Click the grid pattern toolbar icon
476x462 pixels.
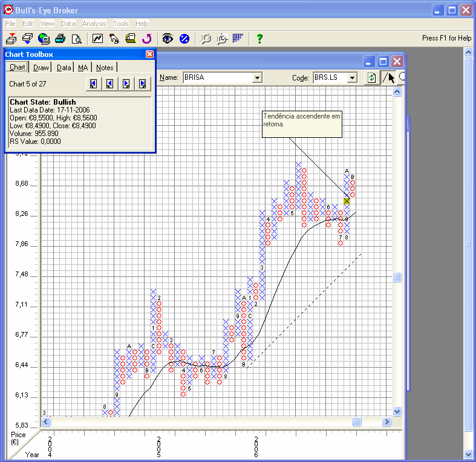(x=238, y=39)
